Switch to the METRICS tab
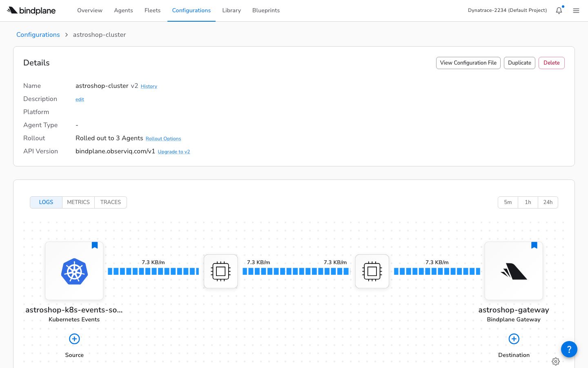 pos(78,202)
